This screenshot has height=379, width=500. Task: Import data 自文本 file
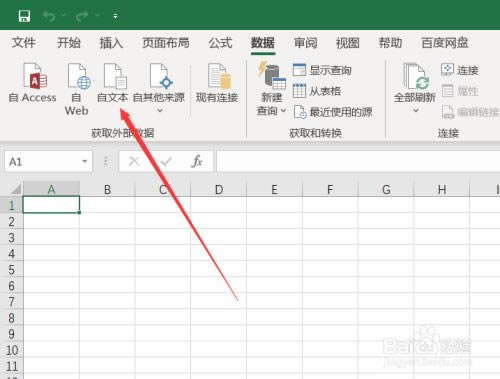point(113,83)
